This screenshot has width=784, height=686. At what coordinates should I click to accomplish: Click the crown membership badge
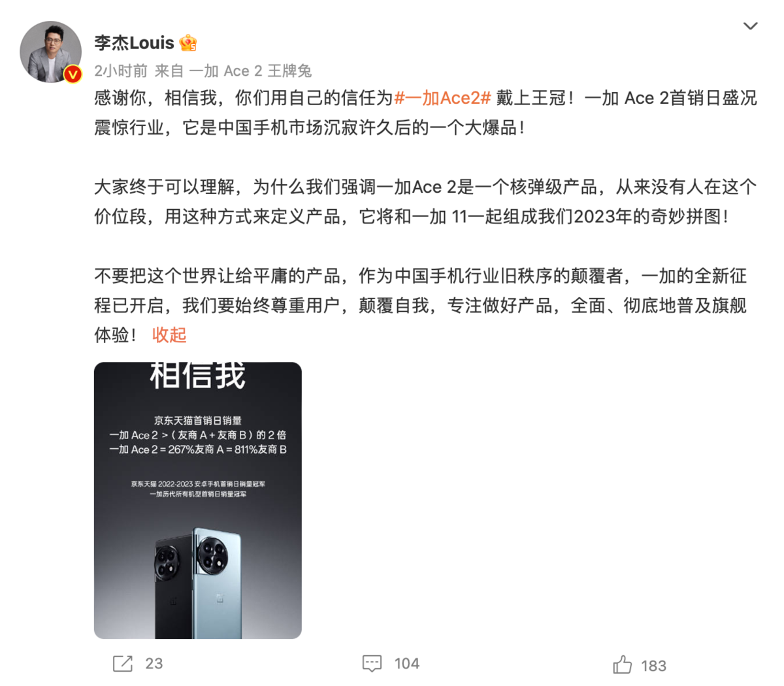(189, 43)
